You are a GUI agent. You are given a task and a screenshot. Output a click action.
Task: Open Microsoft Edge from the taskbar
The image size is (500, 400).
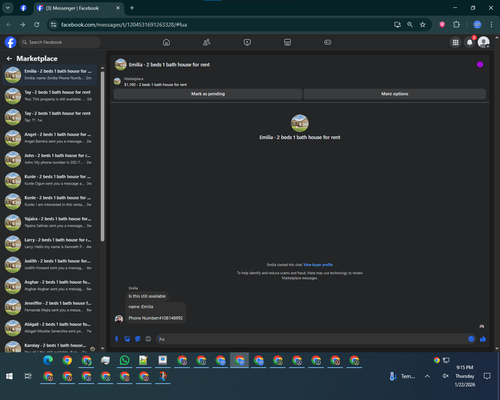(x=48, y=360)
